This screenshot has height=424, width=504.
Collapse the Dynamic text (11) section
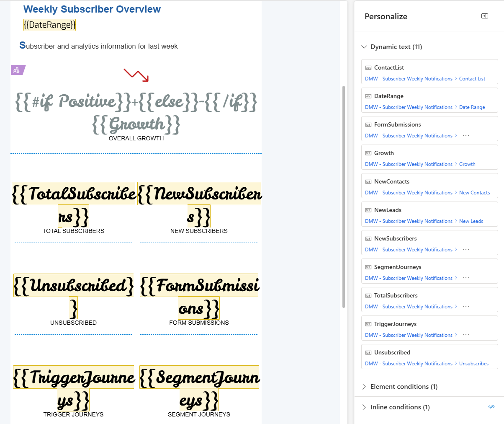(364, 47)
